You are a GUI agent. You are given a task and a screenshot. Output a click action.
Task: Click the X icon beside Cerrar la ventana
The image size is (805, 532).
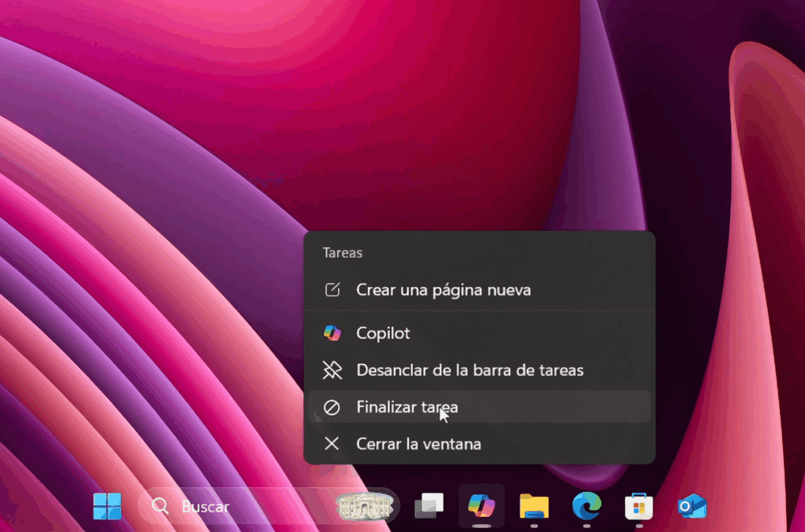pos(333,443)
